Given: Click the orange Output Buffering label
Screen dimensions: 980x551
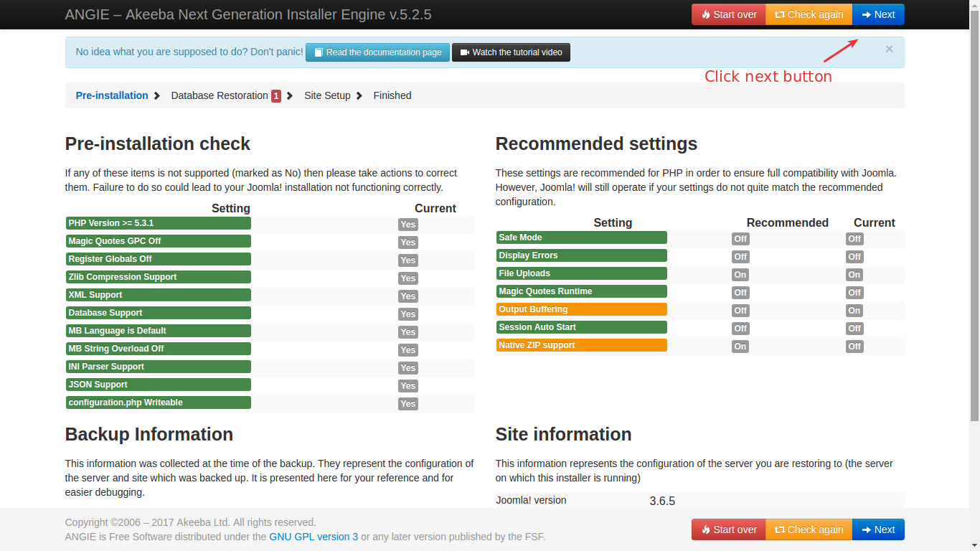Looking at the screenshot, I should click(581, 309).
